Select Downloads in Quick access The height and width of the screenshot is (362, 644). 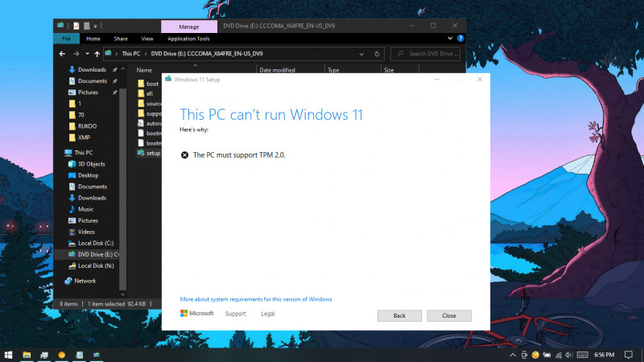92,70
